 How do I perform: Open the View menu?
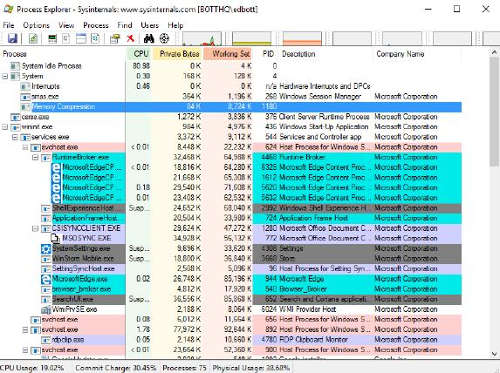[66, 25]
